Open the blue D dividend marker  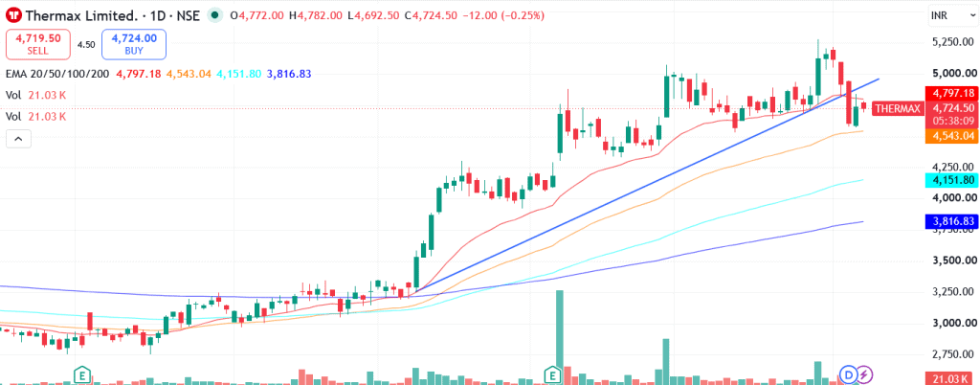pyautogui.click(x=849, y=374)
